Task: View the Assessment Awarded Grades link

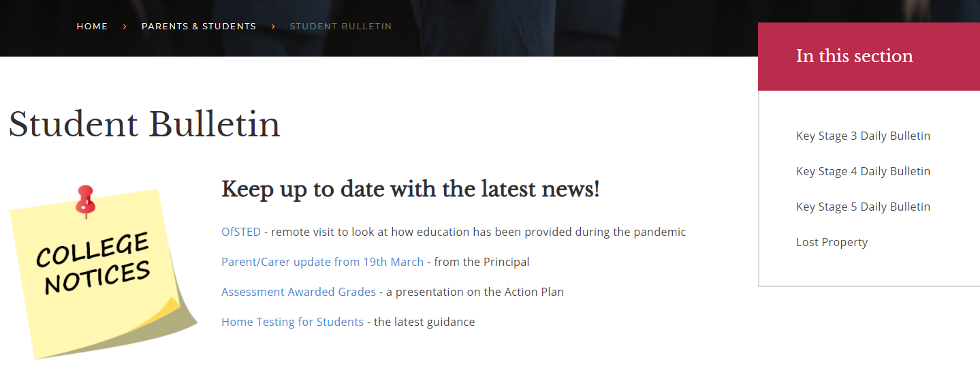Action: pos(298,292)
